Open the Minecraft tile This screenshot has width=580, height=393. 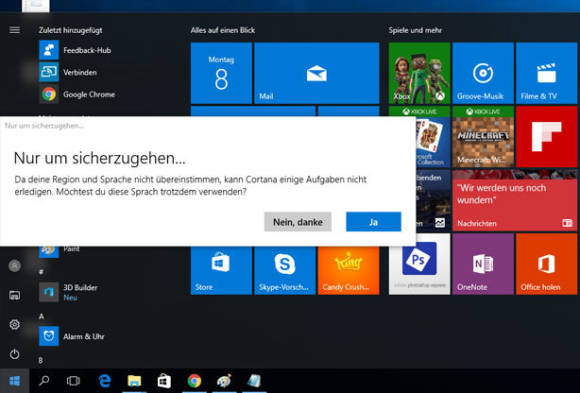(x=483, y=137)
